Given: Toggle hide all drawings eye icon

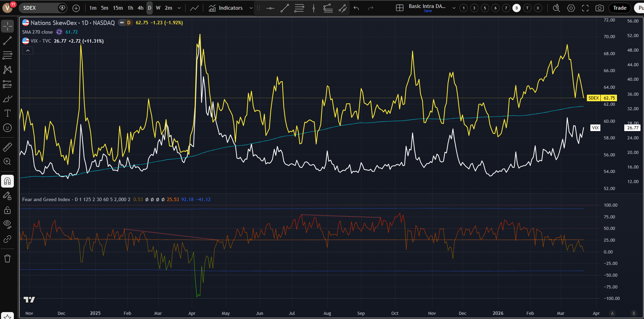Looking at the screenshot, I should [8, 224].
